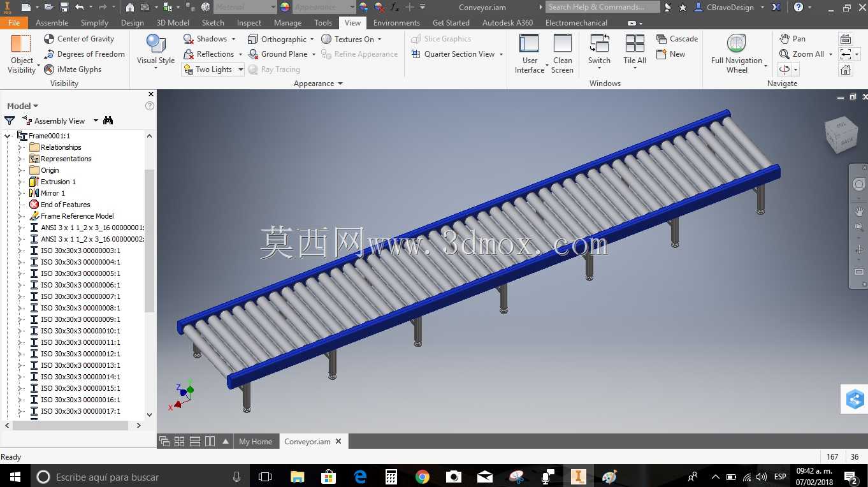This screenshot has height=487, width=868.
Task: Click the Search Help & Commands field
Action: (x=603, y=7)
